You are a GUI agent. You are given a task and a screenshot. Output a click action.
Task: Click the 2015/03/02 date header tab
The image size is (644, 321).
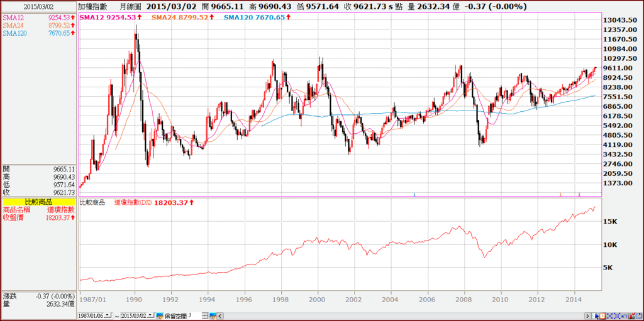point(39,6)
